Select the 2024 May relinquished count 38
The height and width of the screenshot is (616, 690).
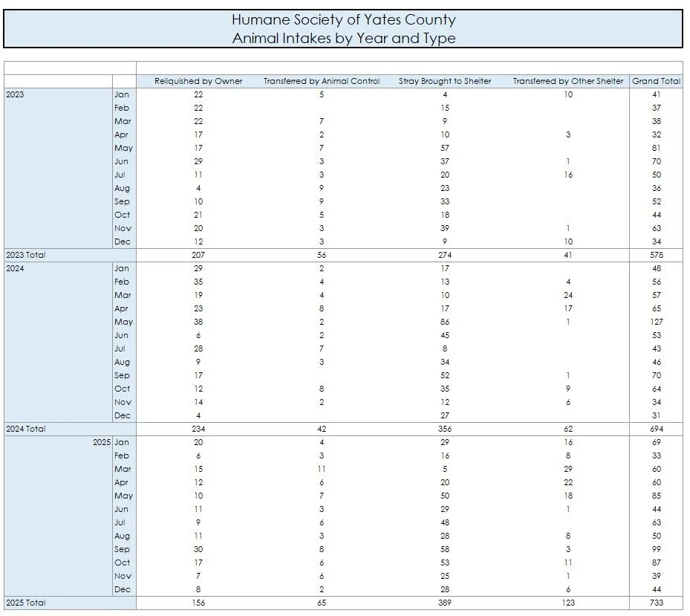[x=198, y=322]
